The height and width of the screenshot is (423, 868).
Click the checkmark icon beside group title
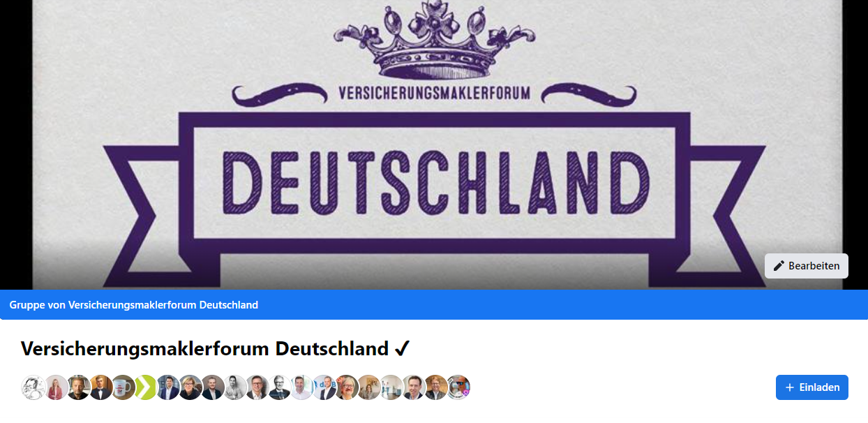tap(402, 348)
